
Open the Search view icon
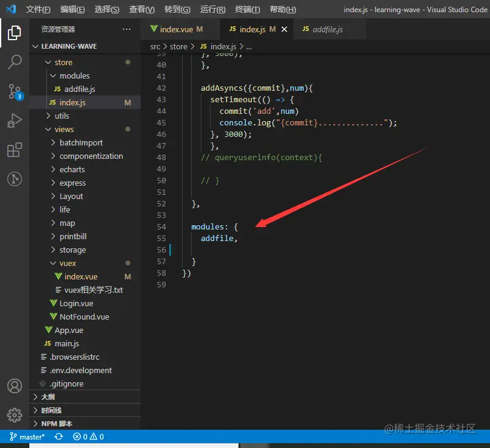click(15, 62)
